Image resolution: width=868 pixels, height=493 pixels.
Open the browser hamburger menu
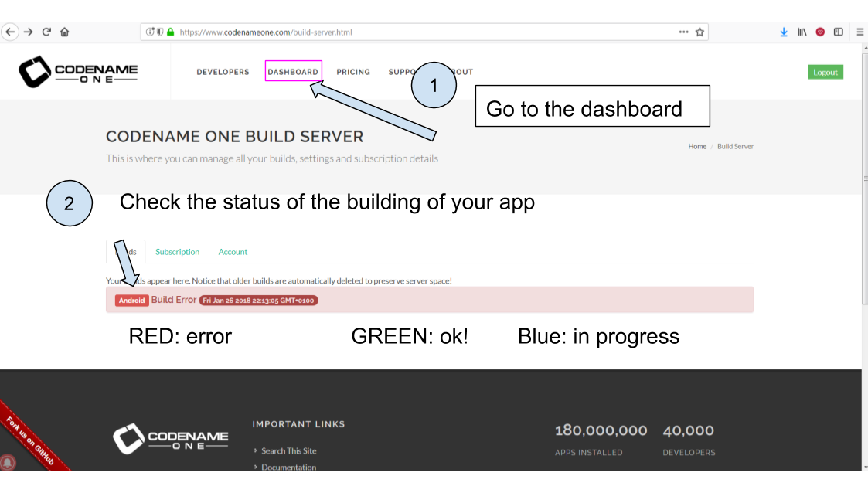click(x=859, y=32)
